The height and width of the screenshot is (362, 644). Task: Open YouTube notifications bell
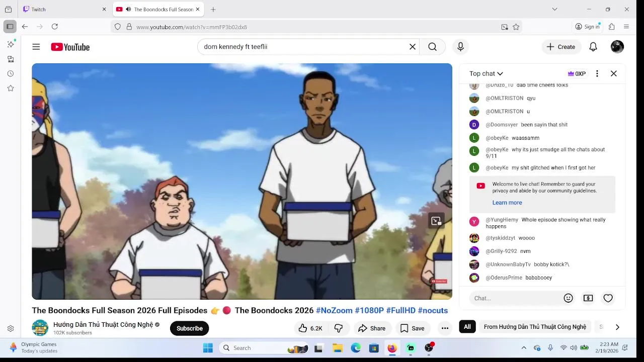(x=593, y=47)
